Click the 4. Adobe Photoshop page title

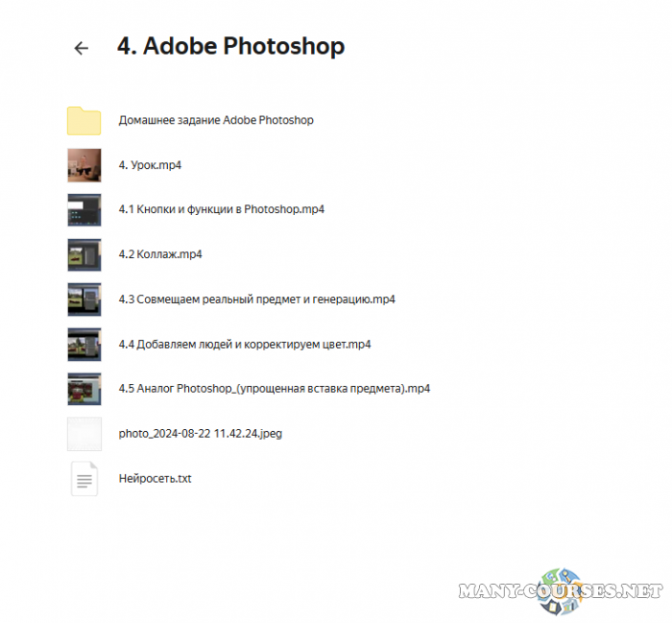tap(230, 46)
